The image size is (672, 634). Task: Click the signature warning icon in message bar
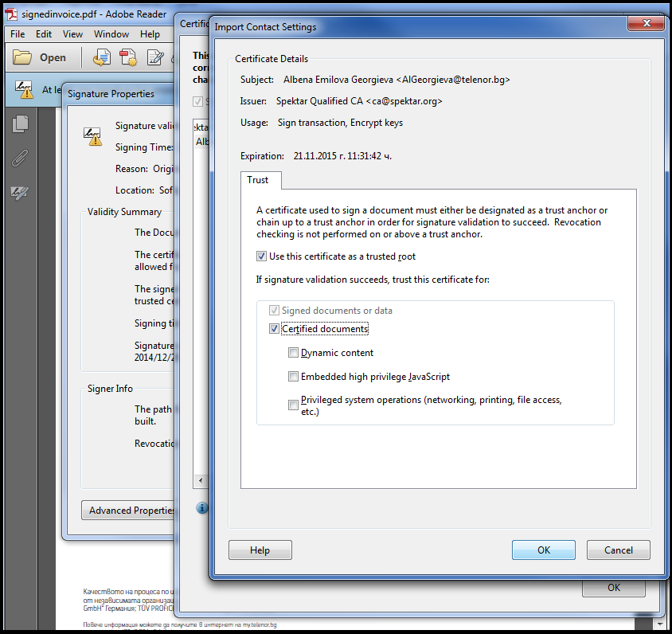[24, 89]
